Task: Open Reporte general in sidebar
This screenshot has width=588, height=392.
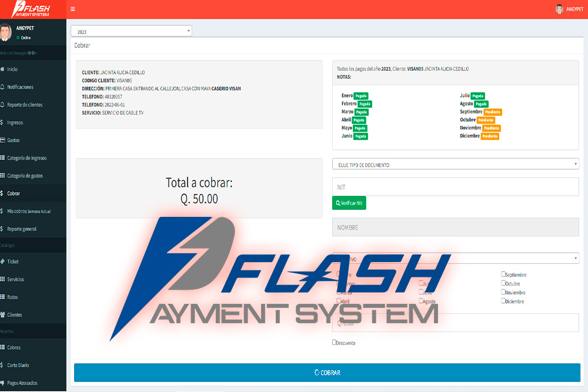Action: click(30, 229)
